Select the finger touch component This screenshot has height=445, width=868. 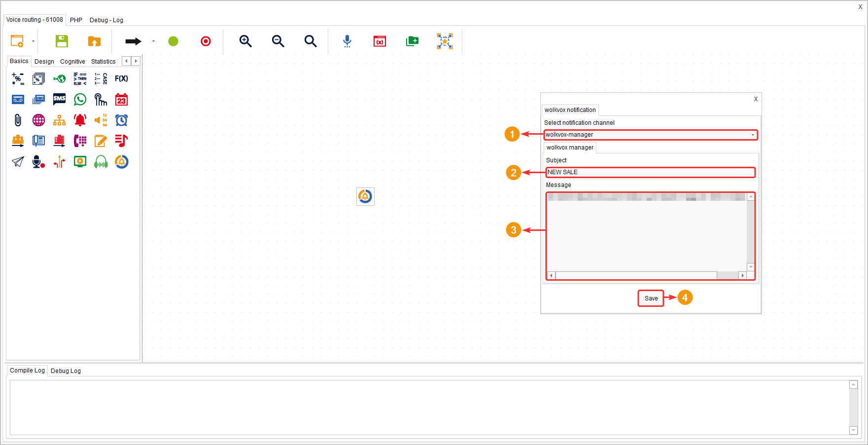click(x=101, y=100)
